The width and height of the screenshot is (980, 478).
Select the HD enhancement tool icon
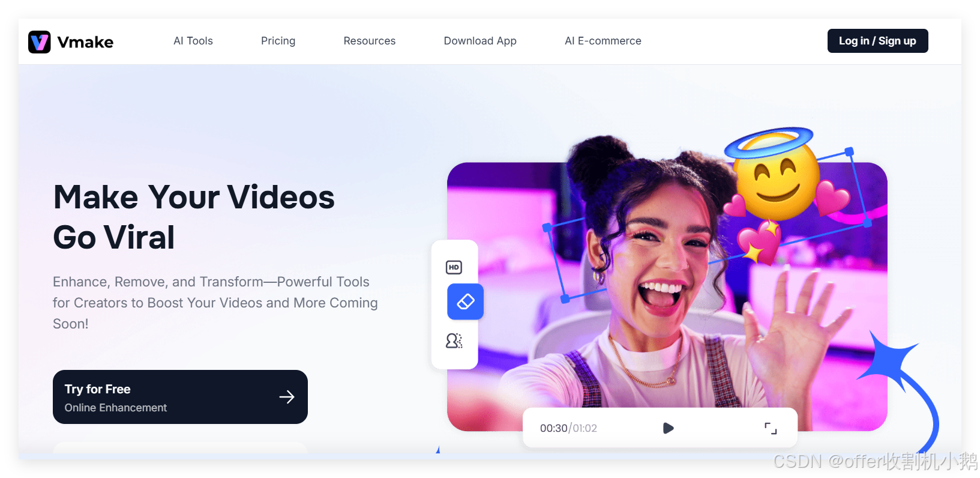point(454,267)
